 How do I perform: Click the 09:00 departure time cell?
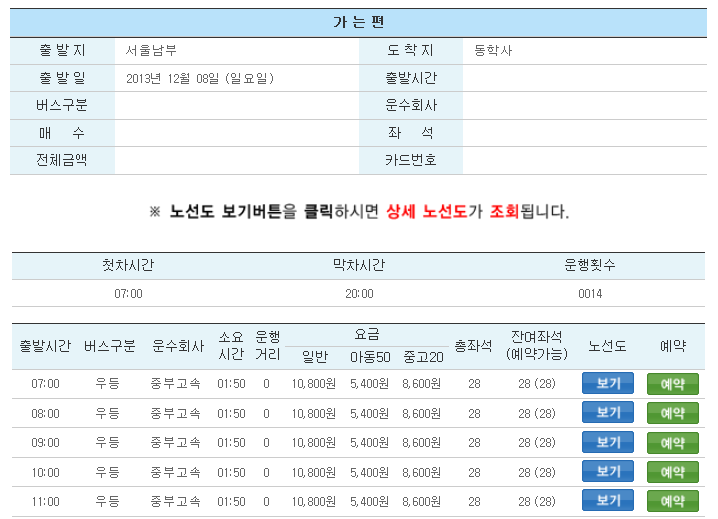45,443
